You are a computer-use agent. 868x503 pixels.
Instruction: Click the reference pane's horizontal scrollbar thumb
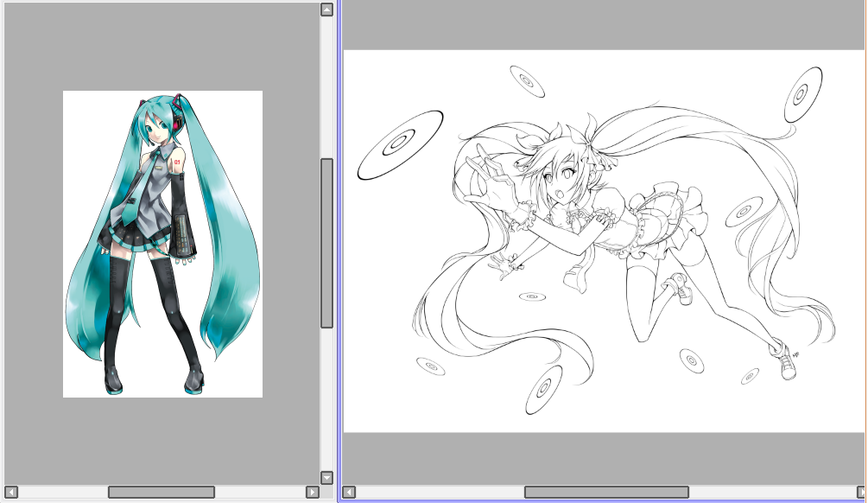coord(162,492)
